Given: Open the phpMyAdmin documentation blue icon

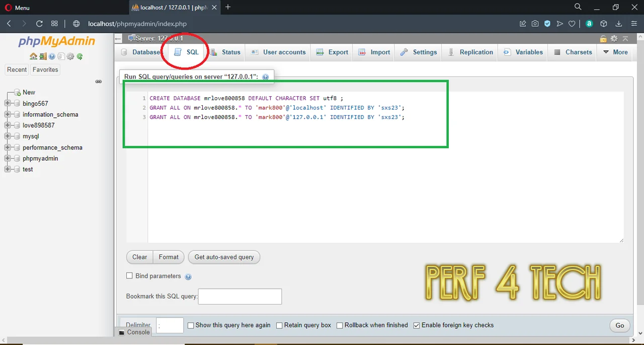Looking at the screenshot, I should [52, 56].
